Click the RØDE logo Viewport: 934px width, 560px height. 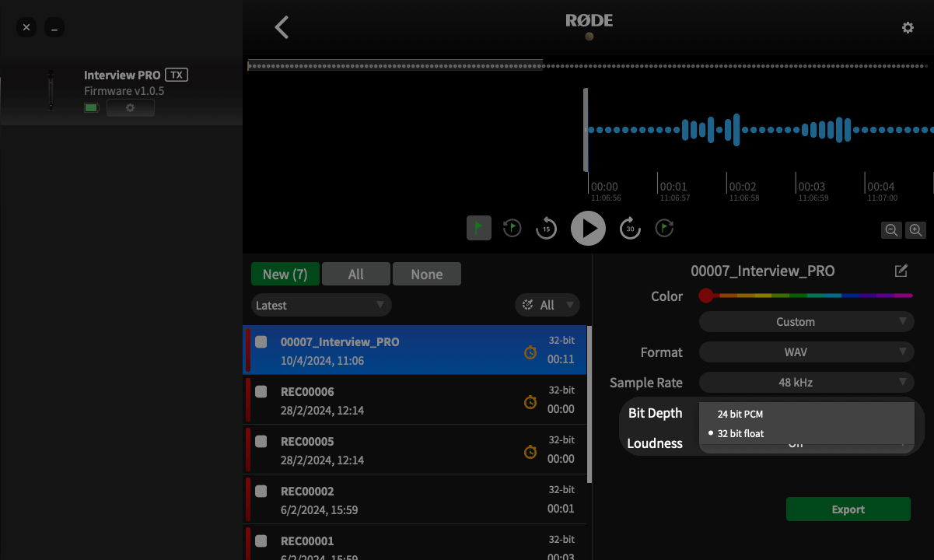[589, 21]
